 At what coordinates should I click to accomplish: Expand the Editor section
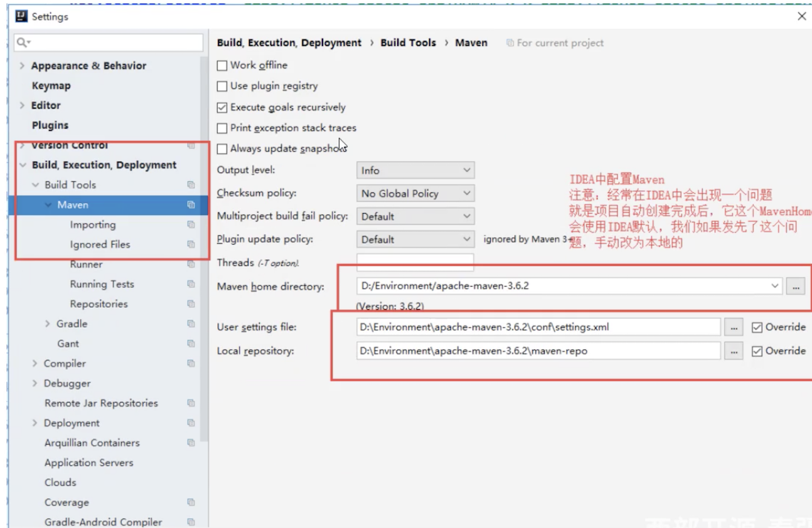[x=22, y=105]
